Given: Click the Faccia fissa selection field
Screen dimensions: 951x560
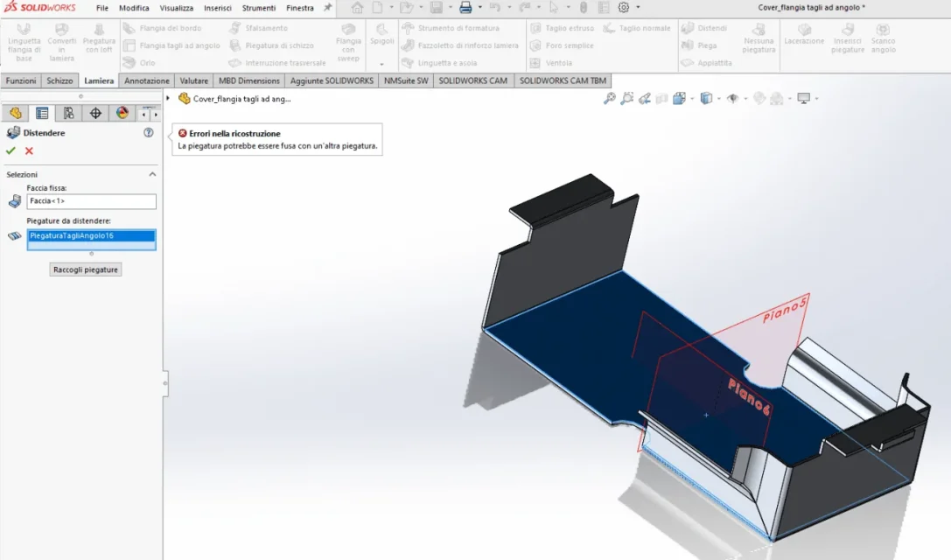Looking at the screenshot, I should (x=91, y=201).
